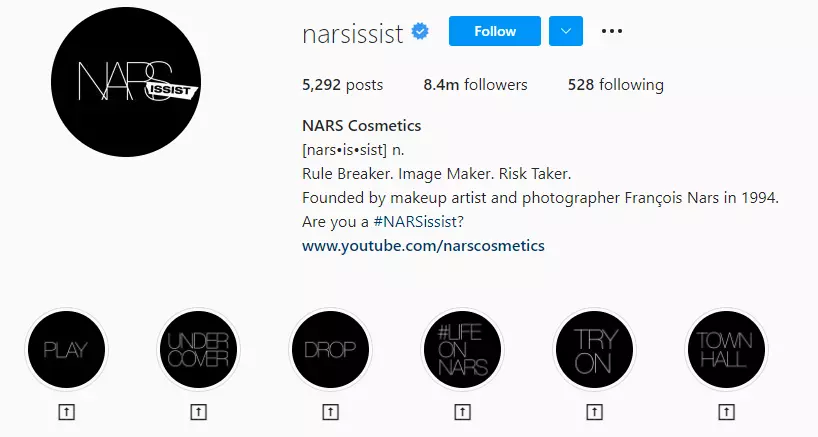Image resolution: width=818 pixels, height=437 pixels.
Task: Open the TRY ON story highlight
Action: tap(594, 350)
